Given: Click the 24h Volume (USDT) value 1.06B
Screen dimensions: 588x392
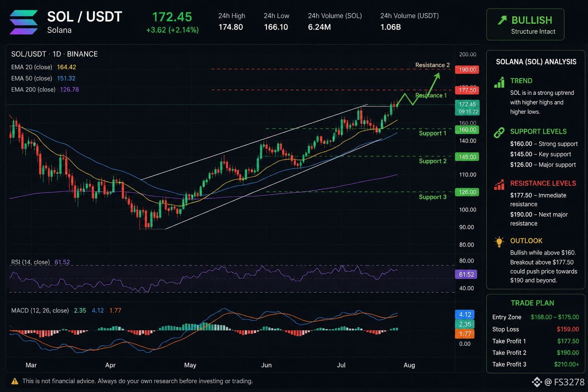Looking at the screenshot, I should [390, 27].
